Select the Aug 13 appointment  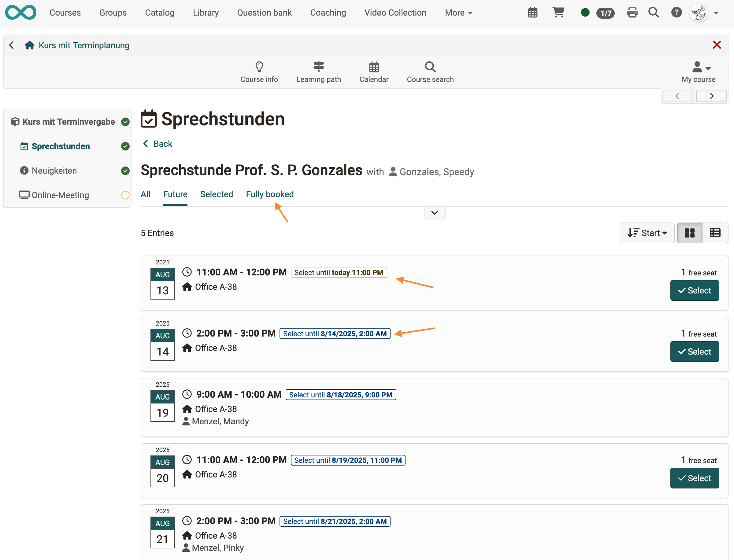(x=694, y=290)
